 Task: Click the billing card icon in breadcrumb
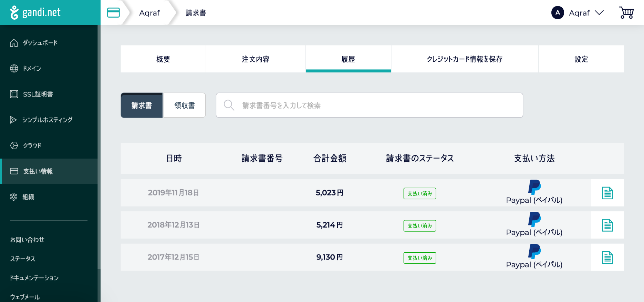113,13
